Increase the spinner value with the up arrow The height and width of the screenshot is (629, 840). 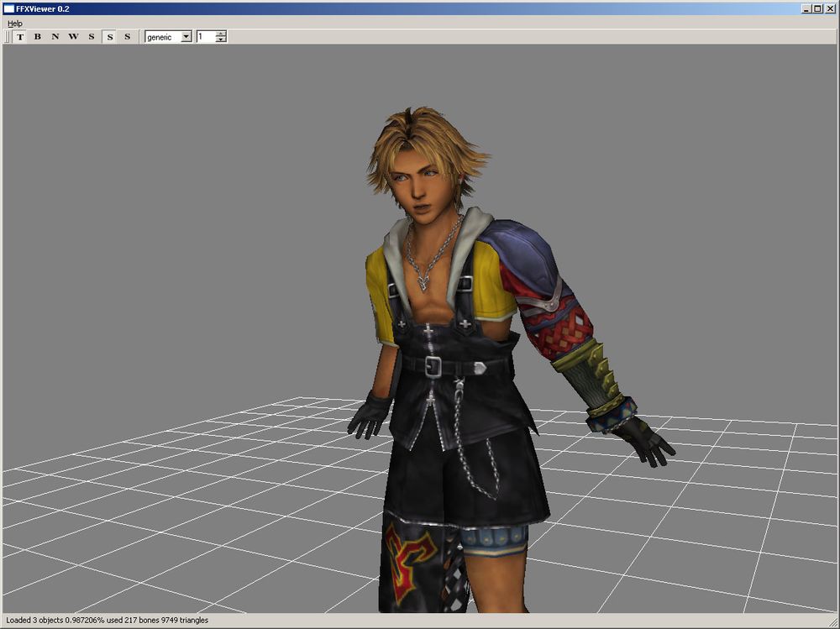click(x=221, y=34)
